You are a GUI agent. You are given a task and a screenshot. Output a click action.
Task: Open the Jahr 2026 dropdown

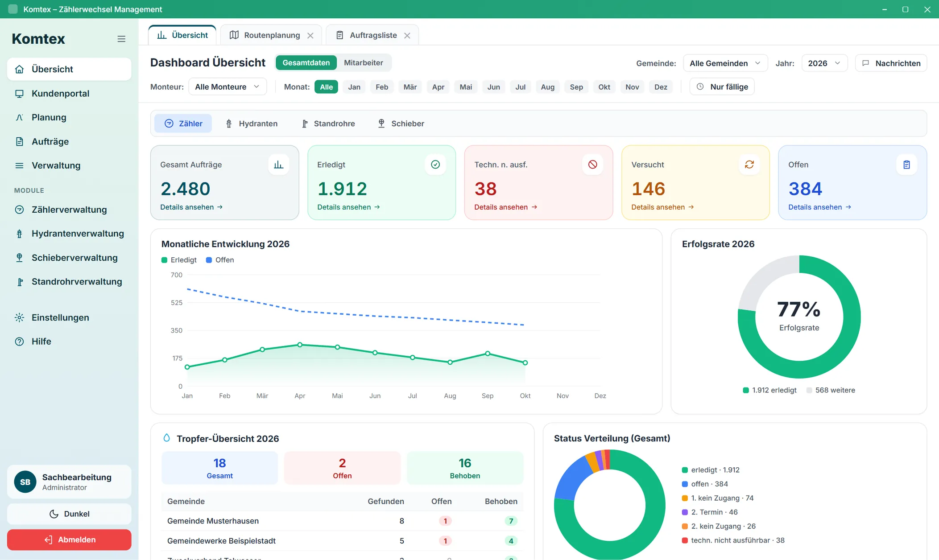[824, 63]
